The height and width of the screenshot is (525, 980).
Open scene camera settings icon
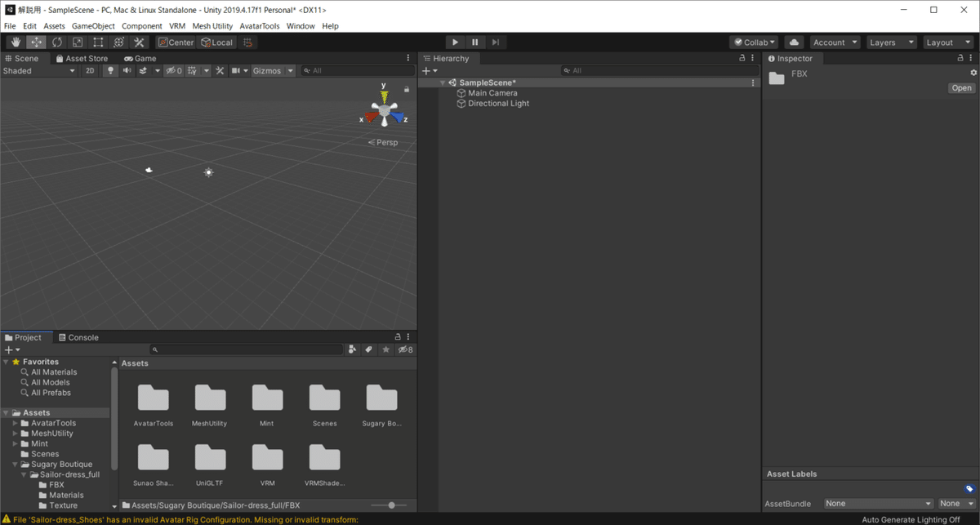[236, 71]
